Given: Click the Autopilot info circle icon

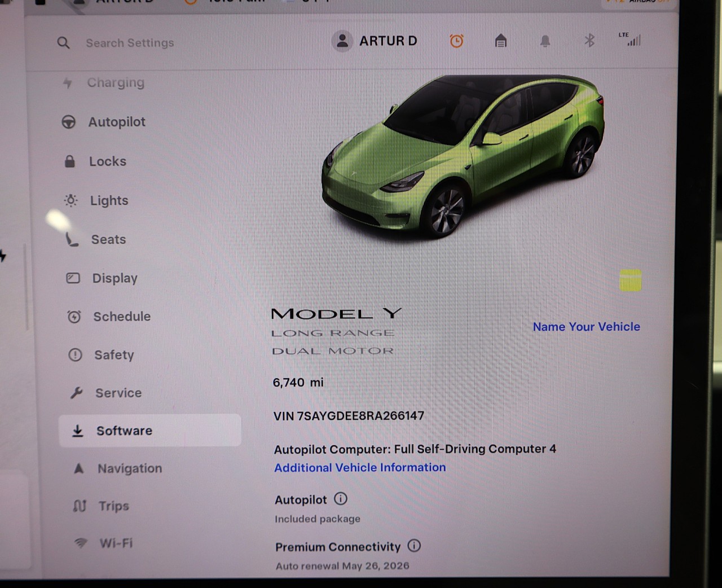Looking at the screenshot, I should coord(341,499).
